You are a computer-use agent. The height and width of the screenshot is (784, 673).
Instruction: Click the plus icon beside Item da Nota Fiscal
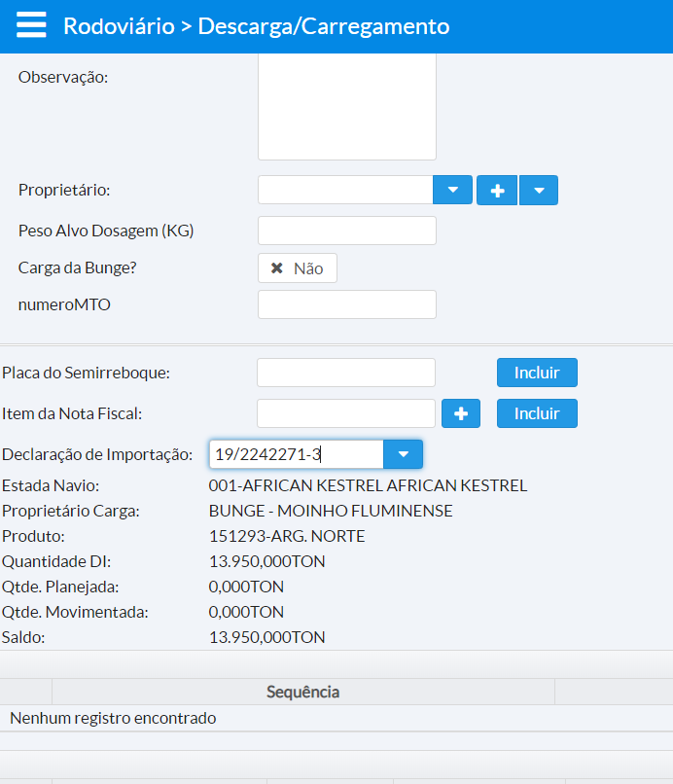461,413
